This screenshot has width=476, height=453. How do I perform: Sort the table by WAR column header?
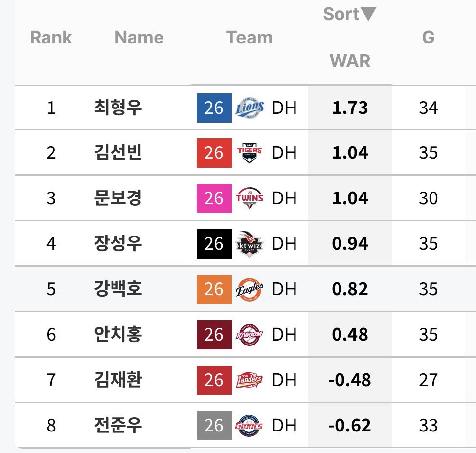coord(350,61)
